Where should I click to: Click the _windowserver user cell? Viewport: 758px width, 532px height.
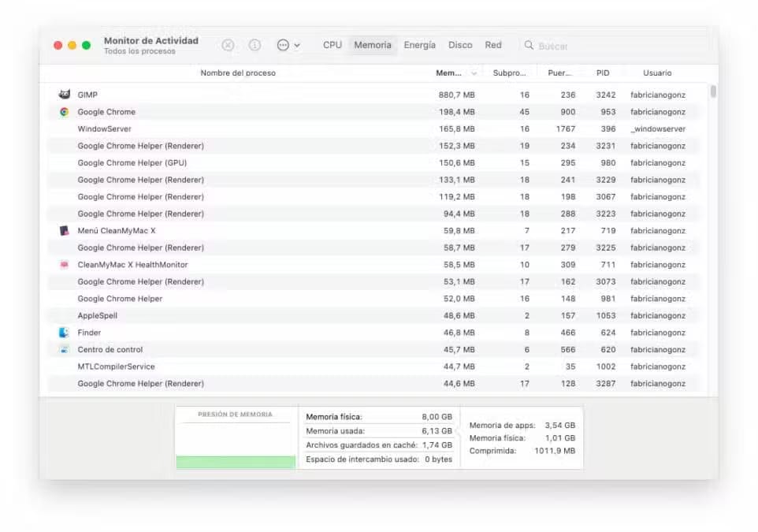658,128
